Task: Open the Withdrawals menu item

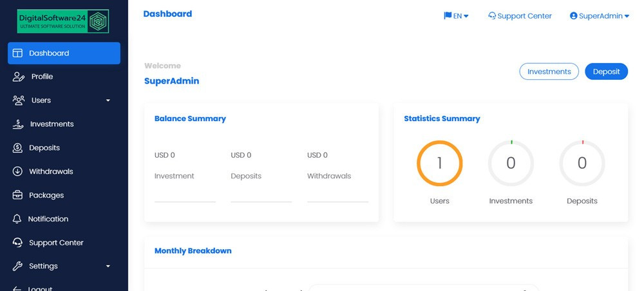Action: [51, 172]
